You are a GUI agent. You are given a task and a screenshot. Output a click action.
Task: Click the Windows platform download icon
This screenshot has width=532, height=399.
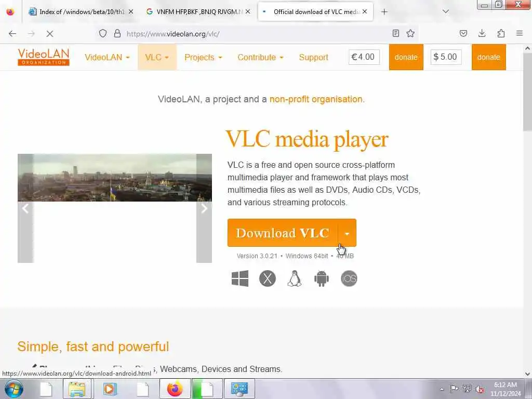(x=240, y=278)
